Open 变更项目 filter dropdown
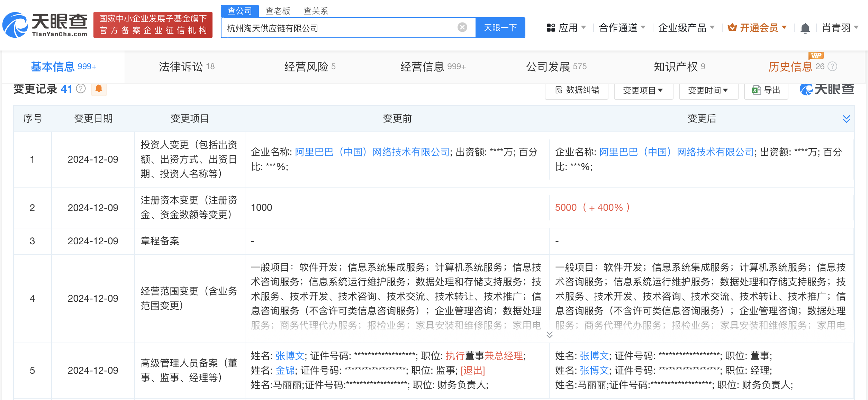The image size is (868, 400). click(x=643, y=90)
